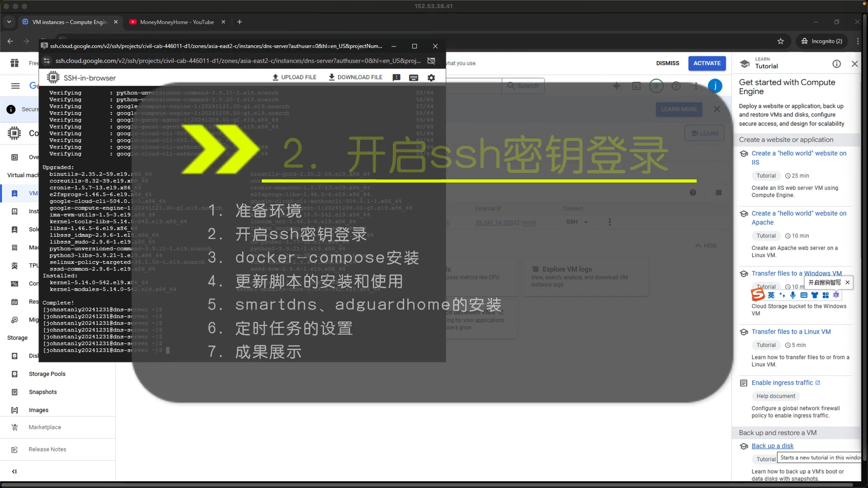This screenshot has width=868, height=488.
Task: Click UPLOAD FILE in SSH-in-browser
Action: click(x=294, y=77)
